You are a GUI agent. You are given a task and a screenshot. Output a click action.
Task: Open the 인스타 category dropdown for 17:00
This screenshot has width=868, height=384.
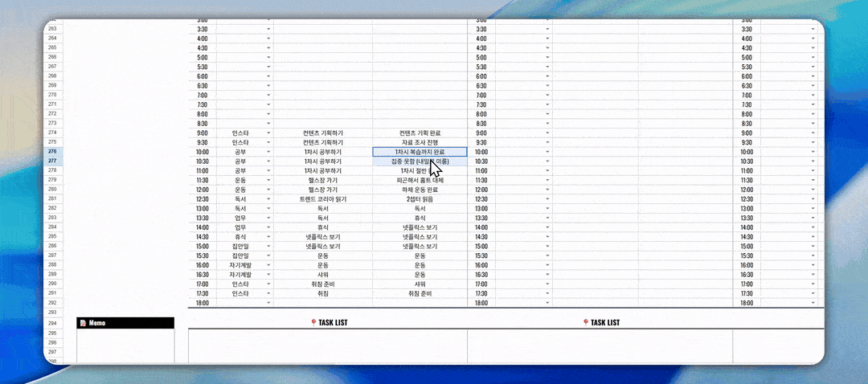click(x=268, y=284)
